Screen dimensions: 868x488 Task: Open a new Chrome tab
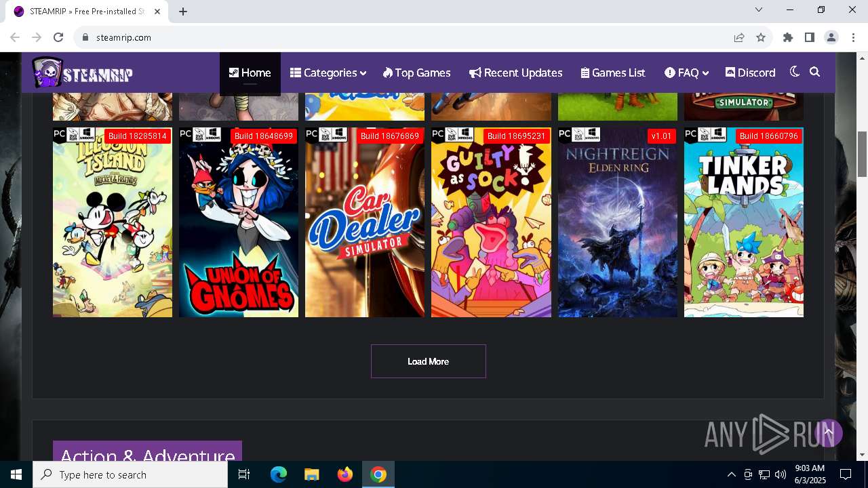coord(183,11)
